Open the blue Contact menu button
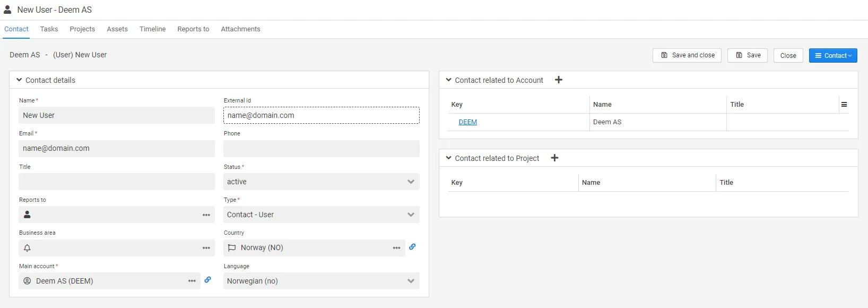This screenshot has height=308, width=868. click(832, 55)
